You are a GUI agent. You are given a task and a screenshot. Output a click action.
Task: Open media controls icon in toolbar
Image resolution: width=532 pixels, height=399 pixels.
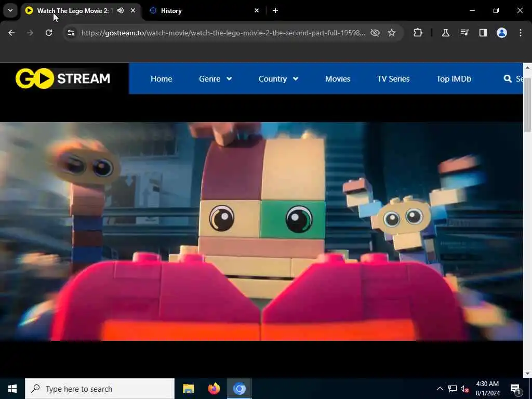pyautogui.click(x=464, y=33)
